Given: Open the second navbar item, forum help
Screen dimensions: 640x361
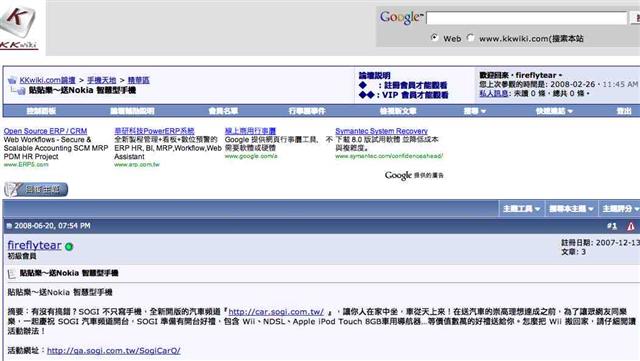Looking at the screenshot, I should pyautogui.click(x=132, y=111).
